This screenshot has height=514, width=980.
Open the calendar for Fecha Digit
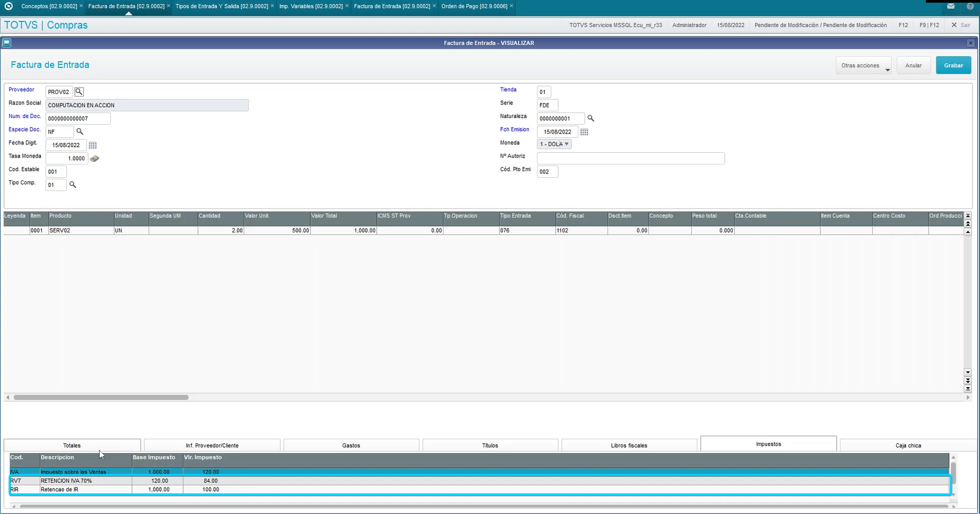[93, 145]
